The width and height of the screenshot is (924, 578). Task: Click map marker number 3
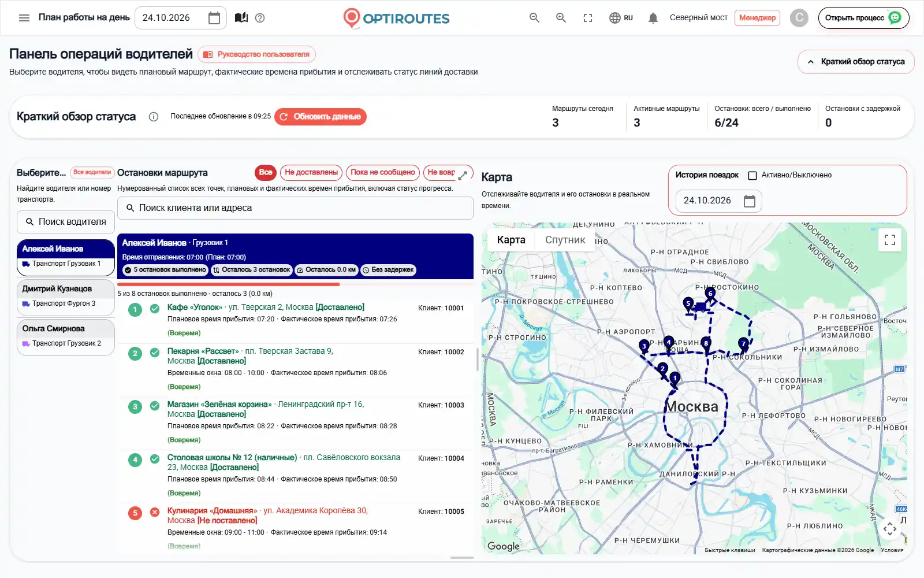644,347
